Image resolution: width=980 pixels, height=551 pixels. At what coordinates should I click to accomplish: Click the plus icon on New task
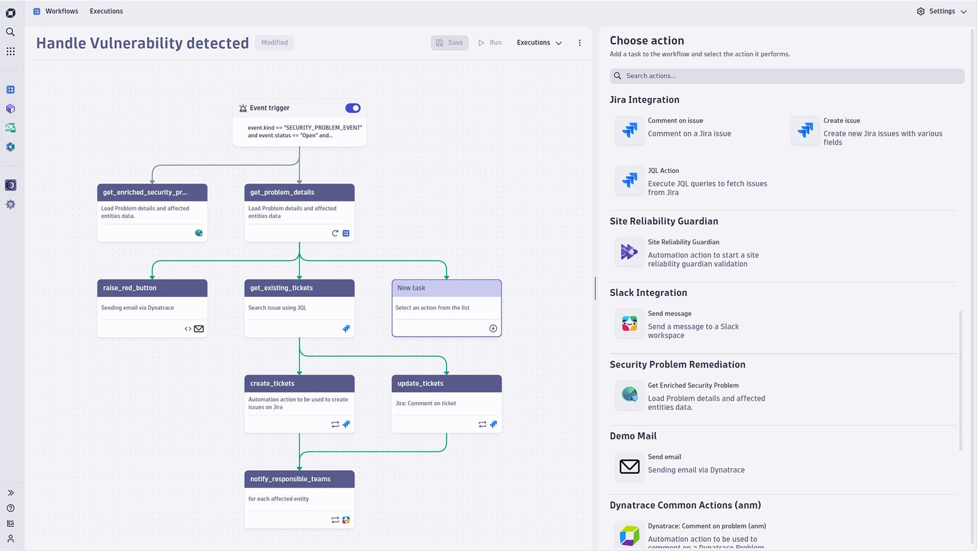(x=493, y=329)
